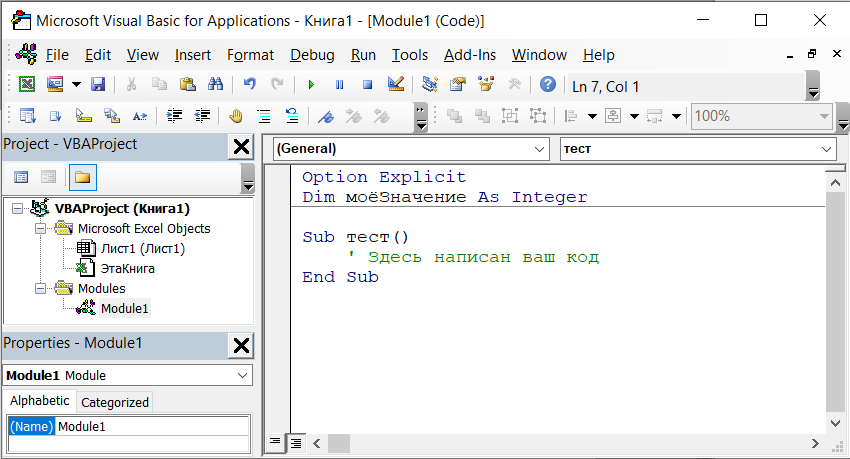The width and height of the screenshot is (850, 459).
Task: Click the (Name) Module1 value field
Action: pyautogui.click(x=153, y=426)
